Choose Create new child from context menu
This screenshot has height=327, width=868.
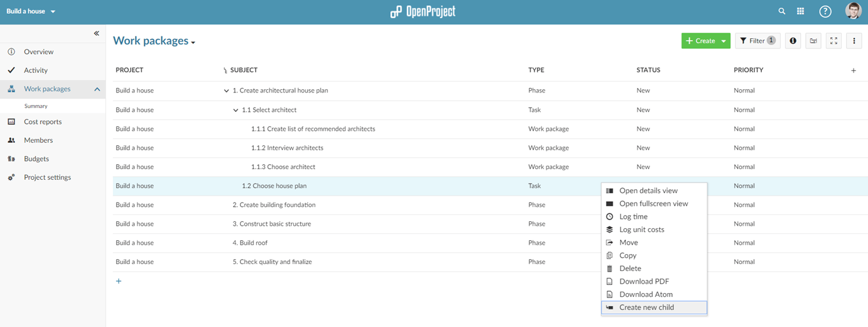(x=646, y=308)
